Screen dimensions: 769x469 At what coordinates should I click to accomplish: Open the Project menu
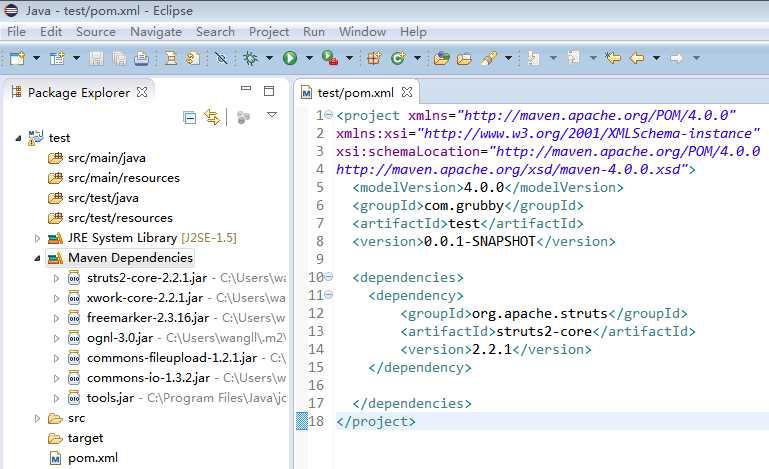(269, 32)
